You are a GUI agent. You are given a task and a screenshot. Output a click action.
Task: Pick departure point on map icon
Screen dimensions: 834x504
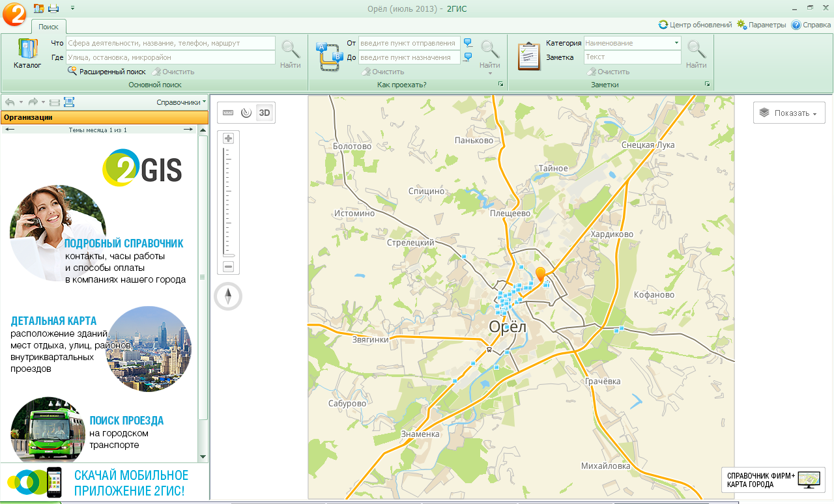coord(468,43)
